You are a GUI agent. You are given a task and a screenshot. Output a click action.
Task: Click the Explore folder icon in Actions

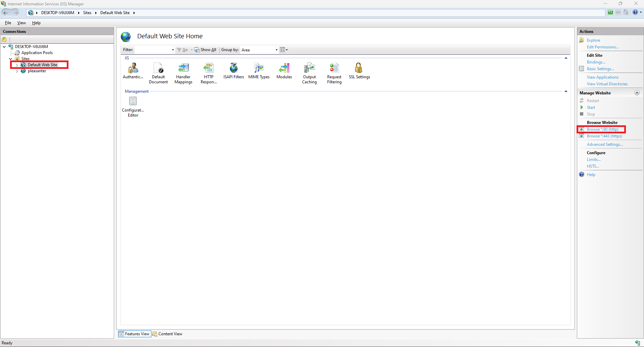[582, 40]
